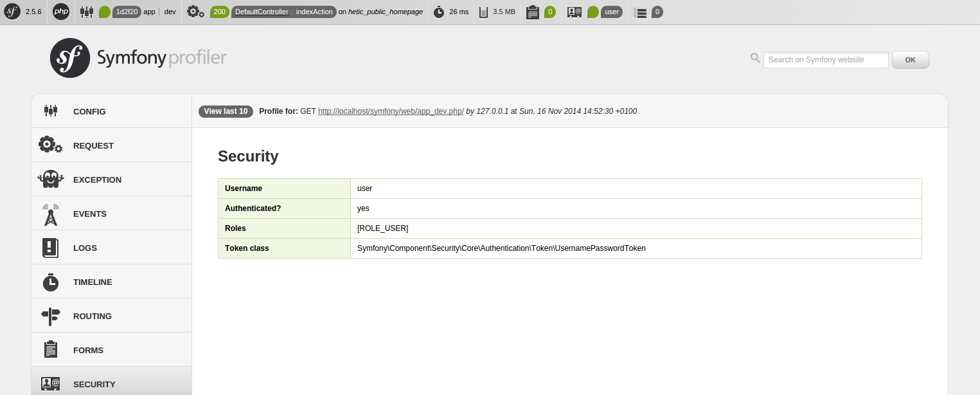This screenshot has width=980, height=395.
Task: Click the 200 status code badge
Action: tap(220, 12)
